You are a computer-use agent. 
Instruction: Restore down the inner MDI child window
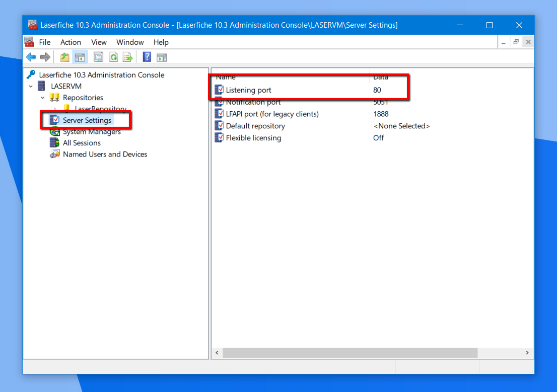point(516,42)
